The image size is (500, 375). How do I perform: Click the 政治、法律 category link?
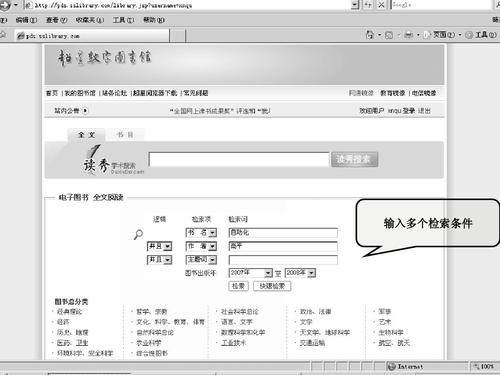click(315, 312)
